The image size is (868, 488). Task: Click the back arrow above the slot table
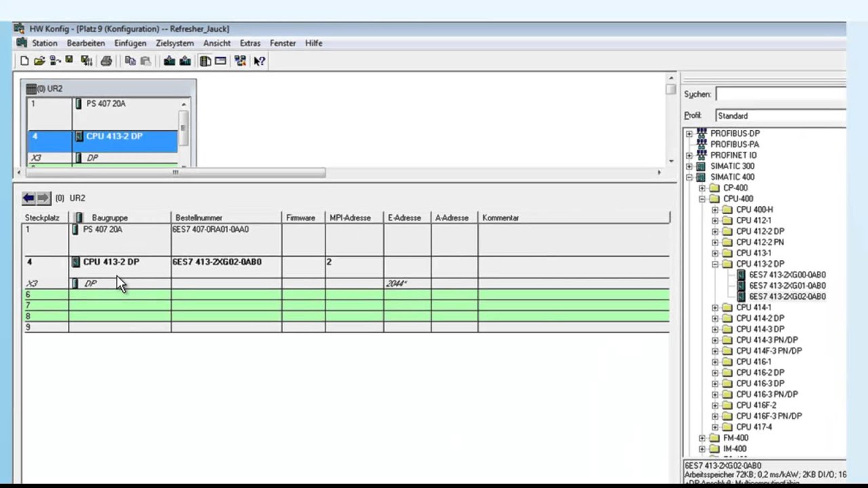click(x=28, y=198)
